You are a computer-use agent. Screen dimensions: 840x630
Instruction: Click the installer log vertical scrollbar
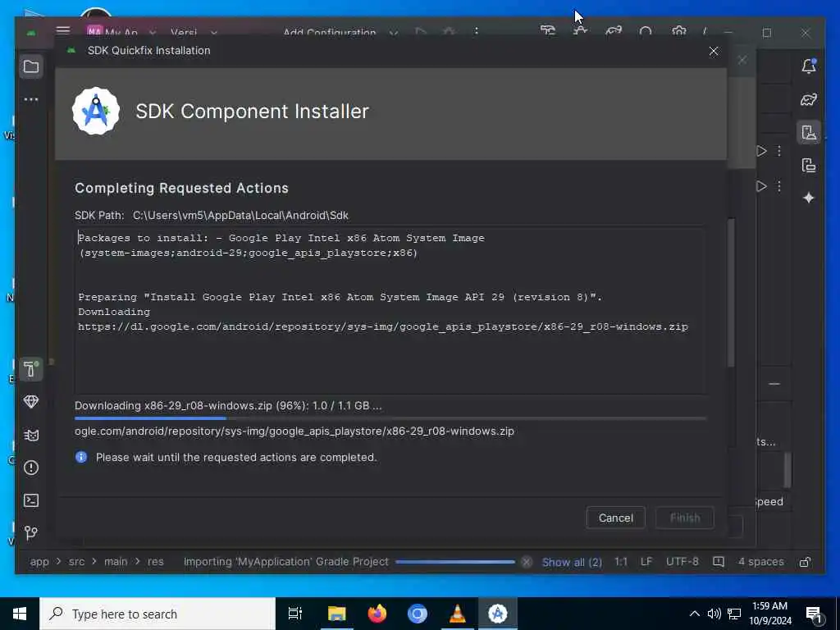coord(730,293)
